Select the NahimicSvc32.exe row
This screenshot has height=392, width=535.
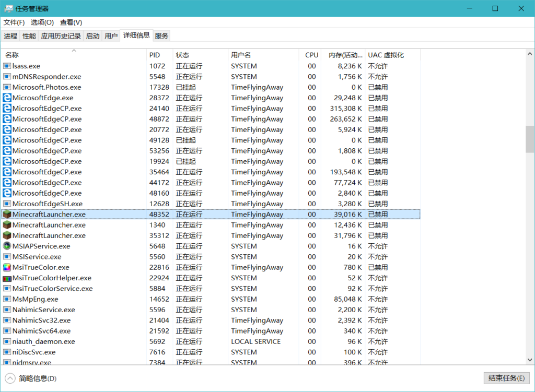tap(211, 320)
